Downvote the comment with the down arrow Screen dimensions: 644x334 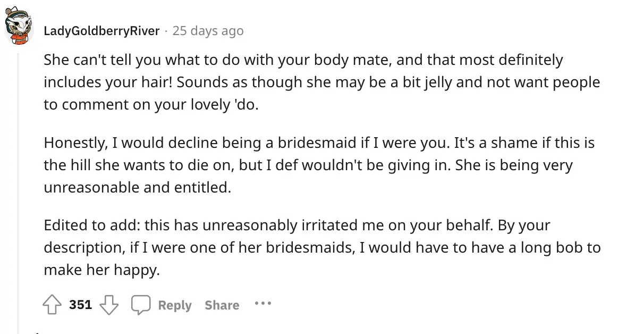tap(109, 305)
